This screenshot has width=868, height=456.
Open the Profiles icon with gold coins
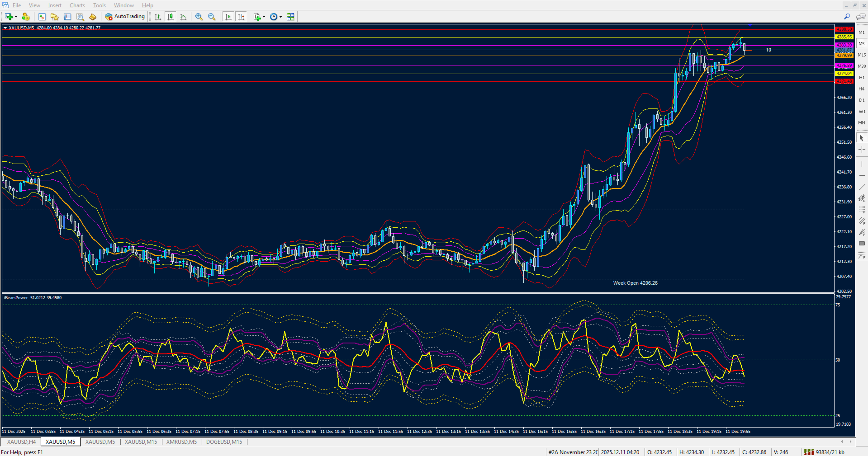(x=26, y=17)
